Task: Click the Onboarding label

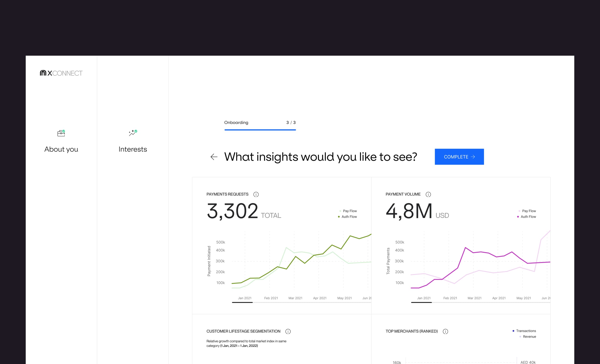Action: tap(236, 122)
